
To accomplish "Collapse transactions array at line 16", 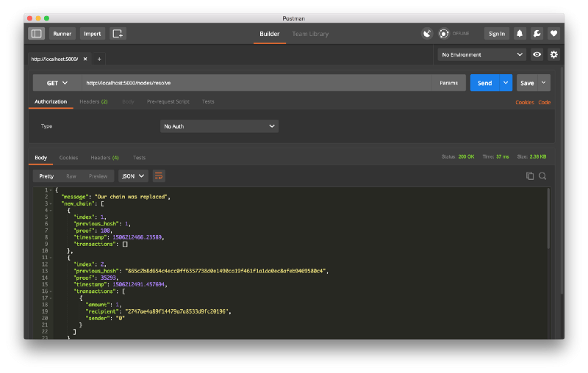I will point(51,291).
